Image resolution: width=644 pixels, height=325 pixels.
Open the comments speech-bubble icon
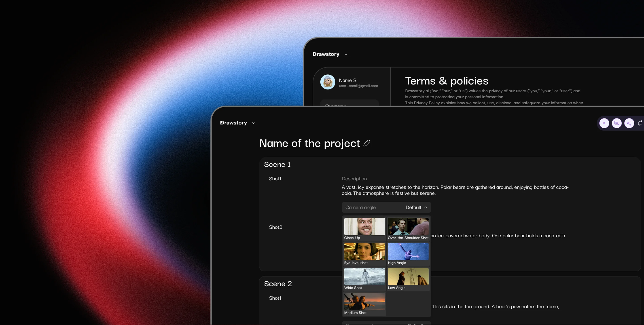(617, 123)
